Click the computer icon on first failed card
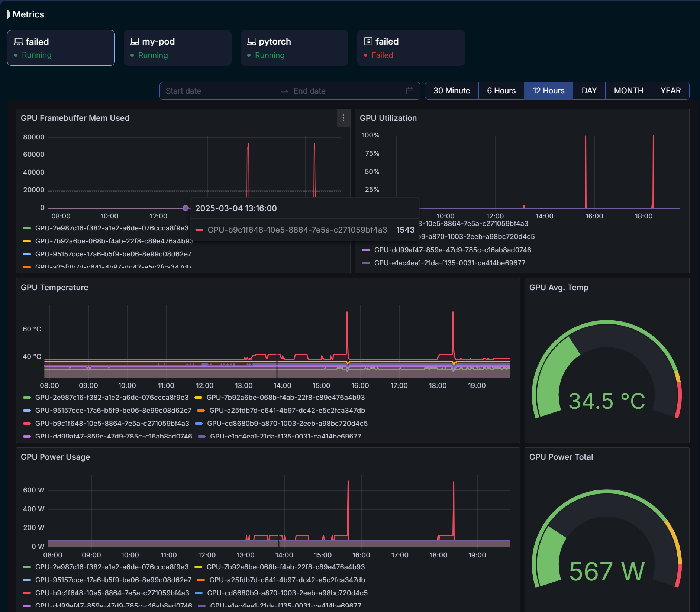 19,42
